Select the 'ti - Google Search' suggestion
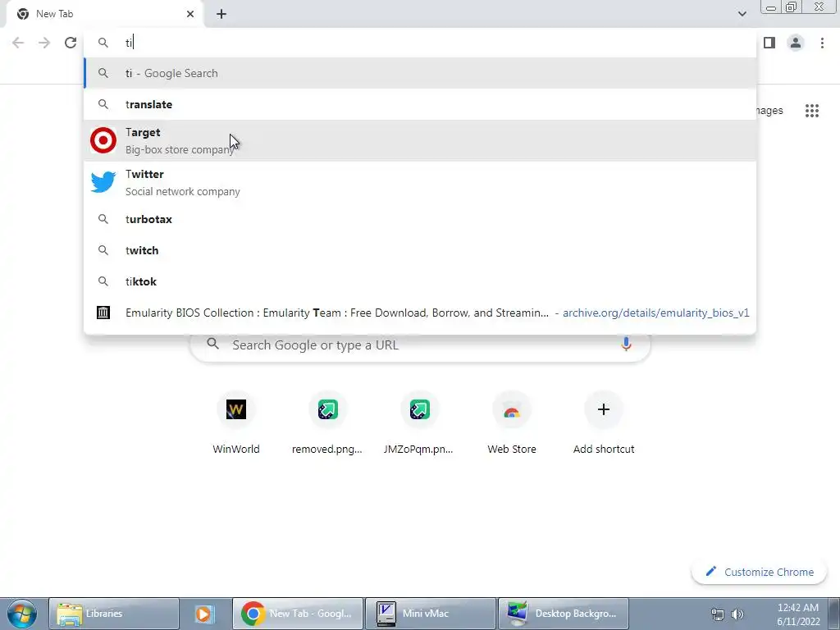Image resolution: width=840 pixels, height=630 pixels. click(420, 73)
